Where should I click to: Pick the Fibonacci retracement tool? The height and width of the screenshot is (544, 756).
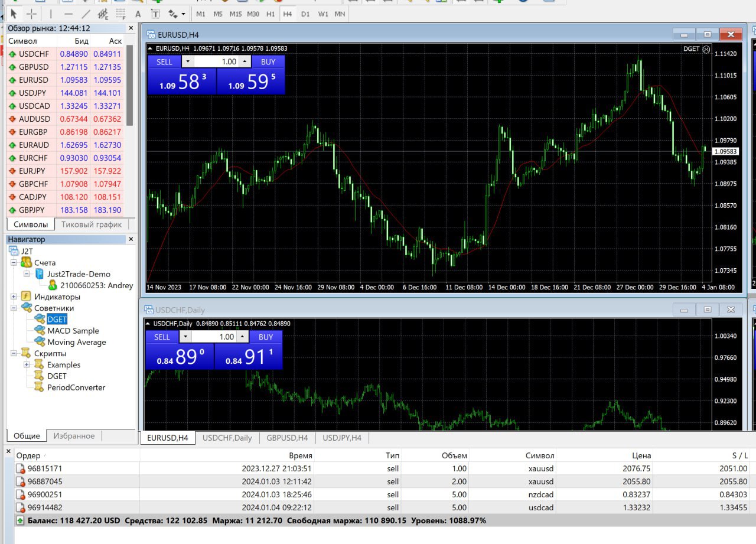click(x=120, y=14)
